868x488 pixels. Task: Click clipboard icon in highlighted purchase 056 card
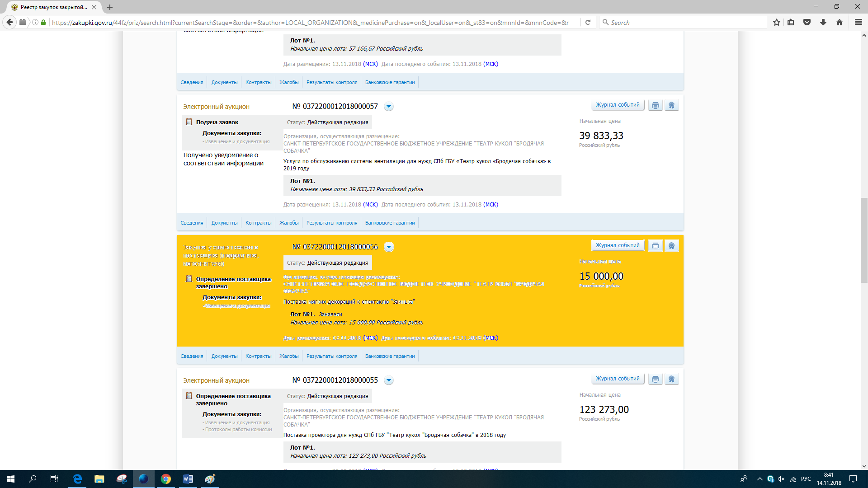pos(189,278)
